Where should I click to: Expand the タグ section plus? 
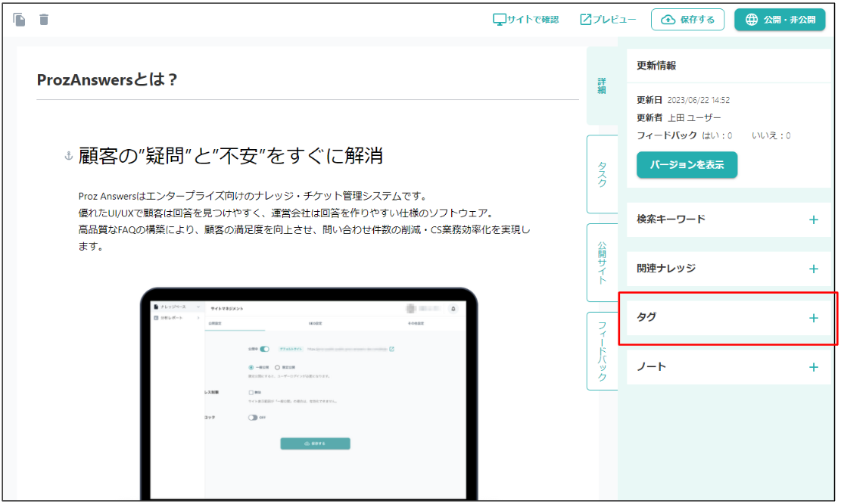pyautogui.click(x=814, y=319)
